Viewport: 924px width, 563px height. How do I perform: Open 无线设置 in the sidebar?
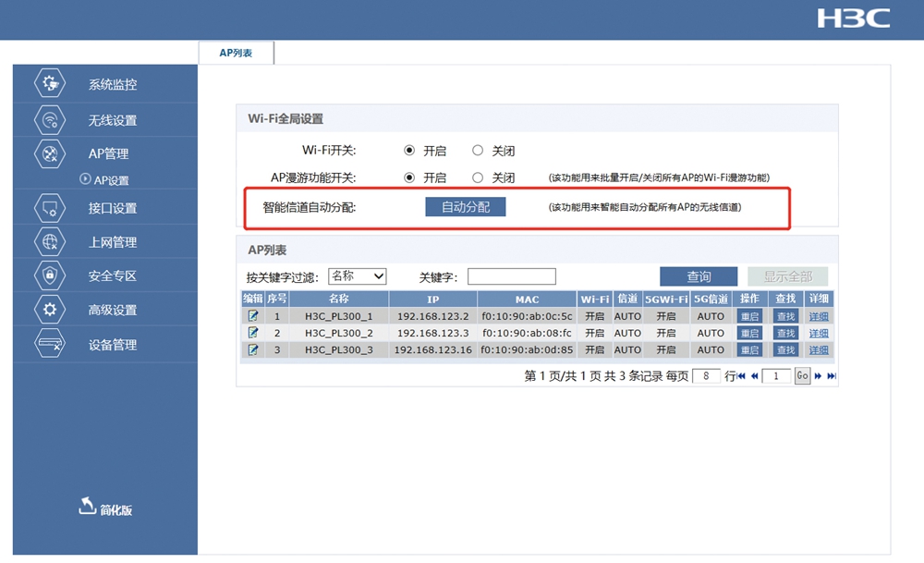(x=112, y=120)
